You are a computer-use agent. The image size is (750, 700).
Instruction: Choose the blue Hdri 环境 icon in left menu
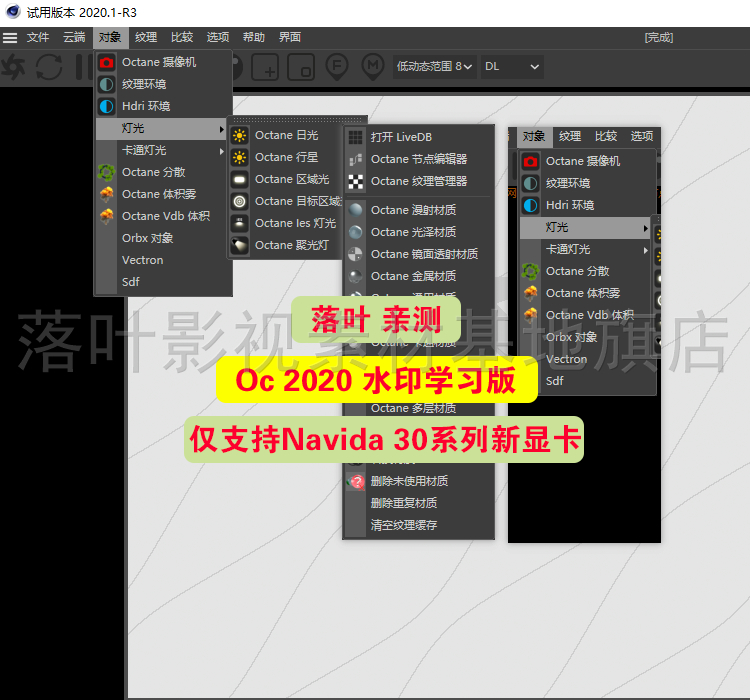[106, 106]
